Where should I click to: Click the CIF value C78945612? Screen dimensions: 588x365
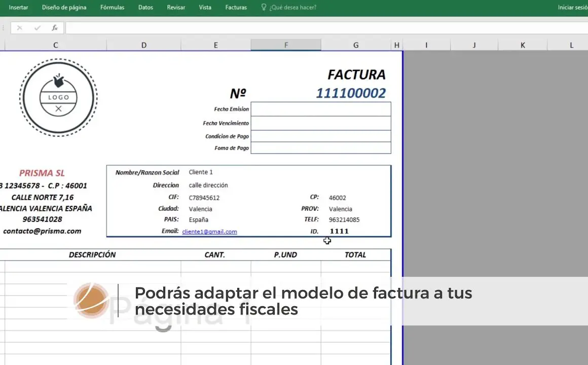pyautogui.click(x=204, y=198)
